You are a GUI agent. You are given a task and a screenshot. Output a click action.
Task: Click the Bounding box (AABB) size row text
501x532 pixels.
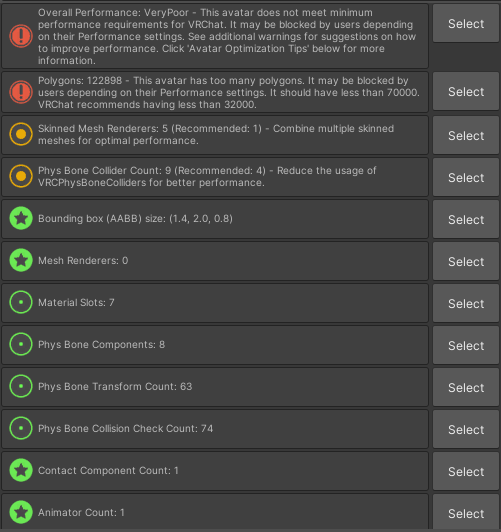click(135, 218)
